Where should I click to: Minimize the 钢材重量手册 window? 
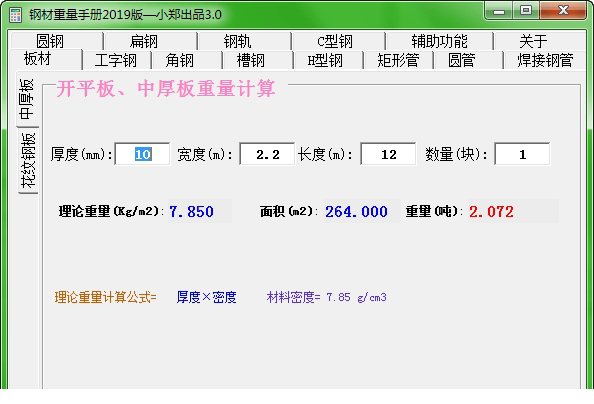499,11
